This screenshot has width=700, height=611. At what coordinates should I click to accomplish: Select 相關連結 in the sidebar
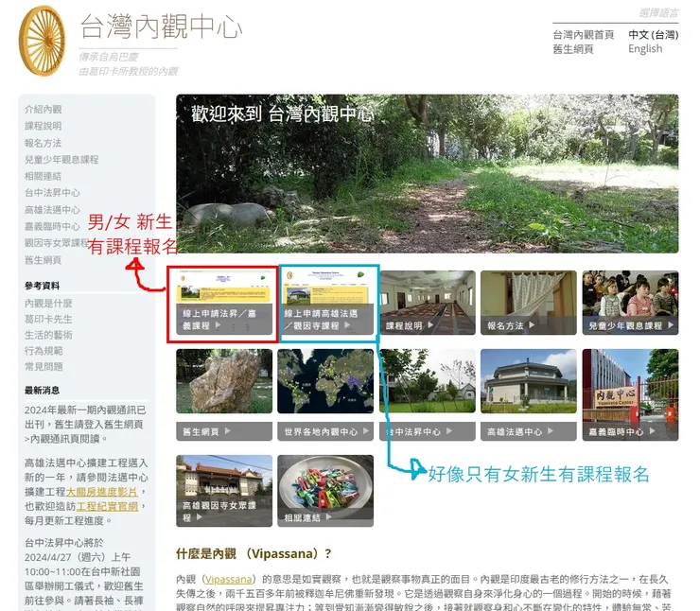point(43,176)
